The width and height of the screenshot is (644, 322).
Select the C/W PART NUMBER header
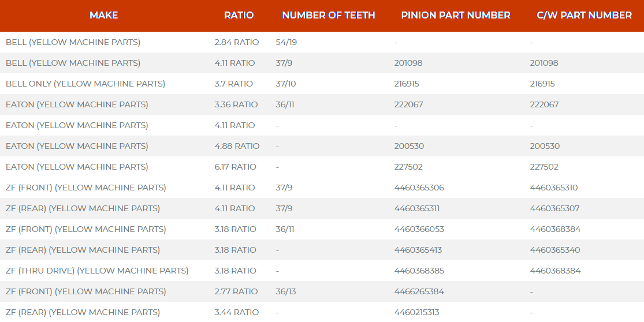pyautogui.click(x=584, y=15)
